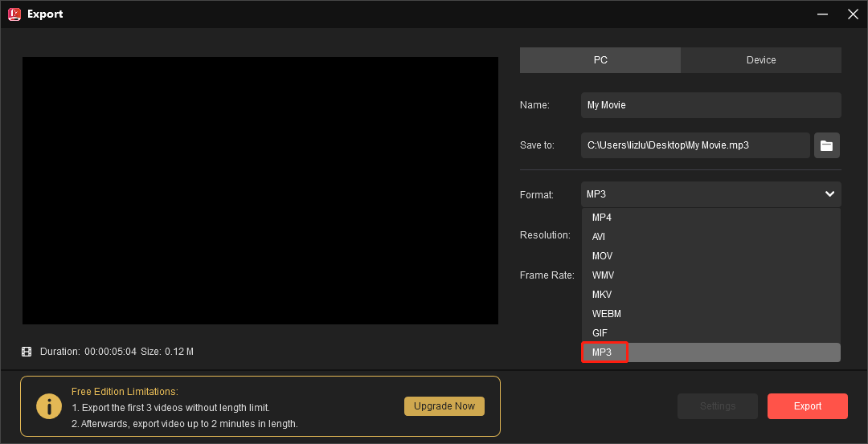Click the Save to path field
The image size is (868, 444).
click(695, 145)
